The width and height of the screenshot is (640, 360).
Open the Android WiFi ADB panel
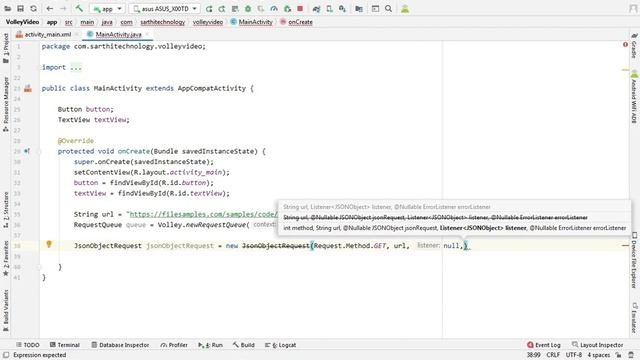click(x=634, y=97)
